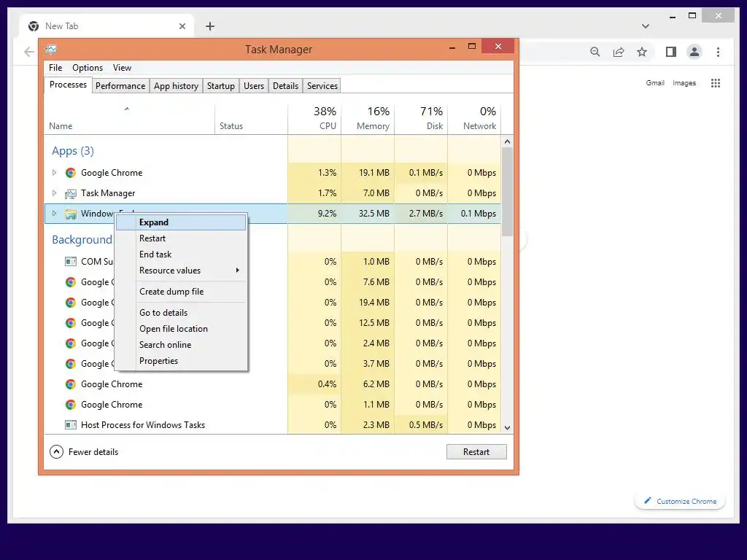Open the Resource values submenu

(181, 271)
